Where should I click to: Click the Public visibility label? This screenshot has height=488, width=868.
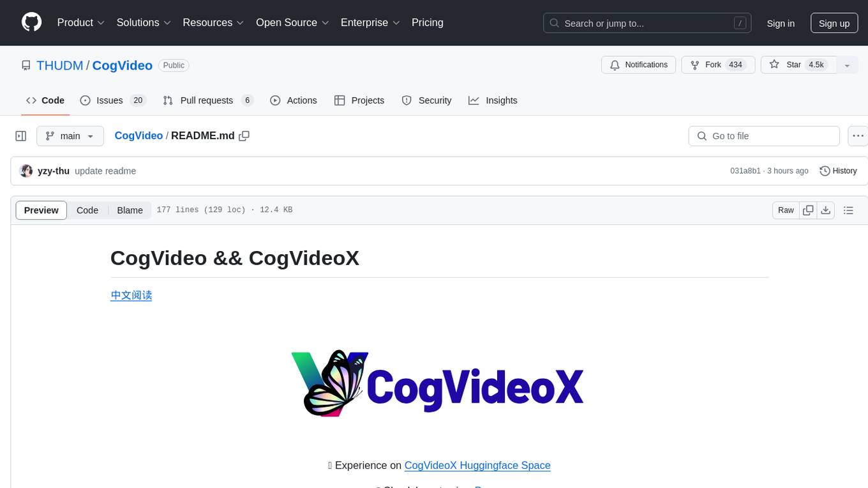[x=174, y=65]
